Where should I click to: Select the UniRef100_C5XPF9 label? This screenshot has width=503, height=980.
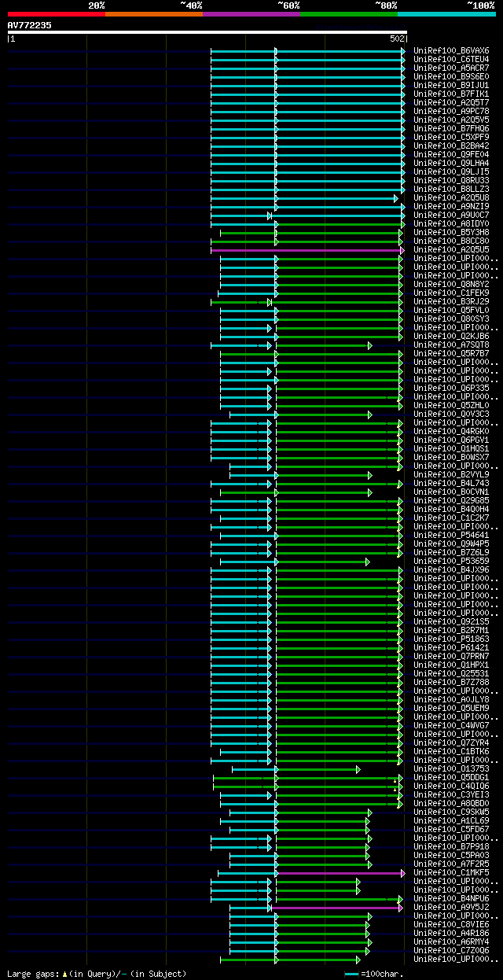451,137
